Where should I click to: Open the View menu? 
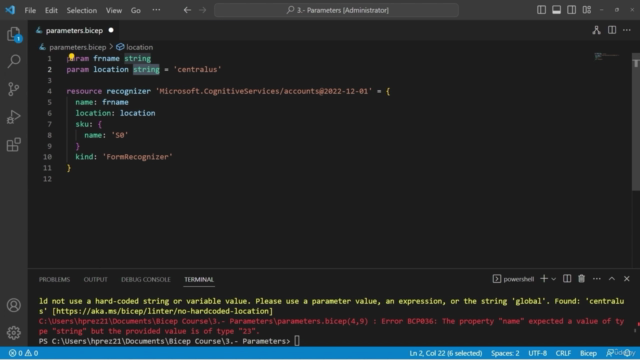(114, 10)
